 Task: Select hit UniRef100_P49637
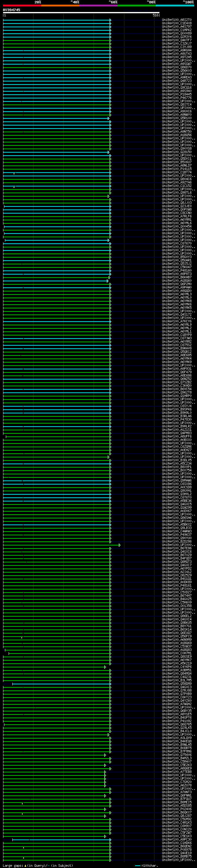(177, 535)
